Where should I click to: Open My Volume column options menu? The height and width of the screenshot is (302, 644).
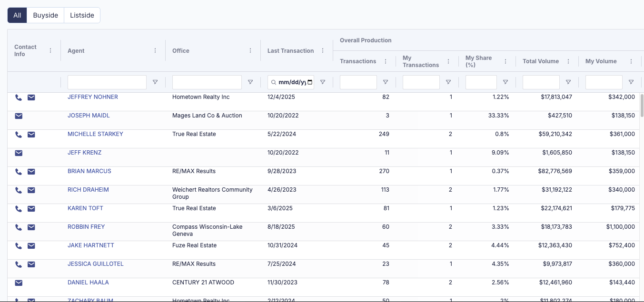tap(631, 61)
